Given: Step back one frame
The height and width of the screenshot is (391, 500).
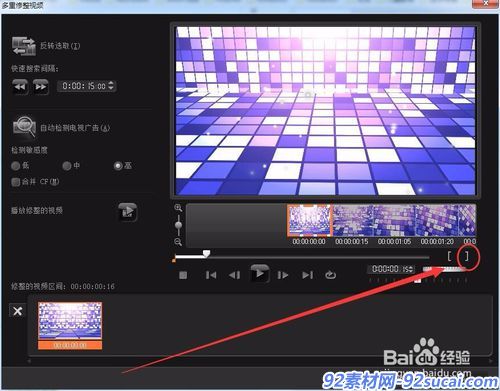Looking at the screenshot, I should (x=235, y=275).
